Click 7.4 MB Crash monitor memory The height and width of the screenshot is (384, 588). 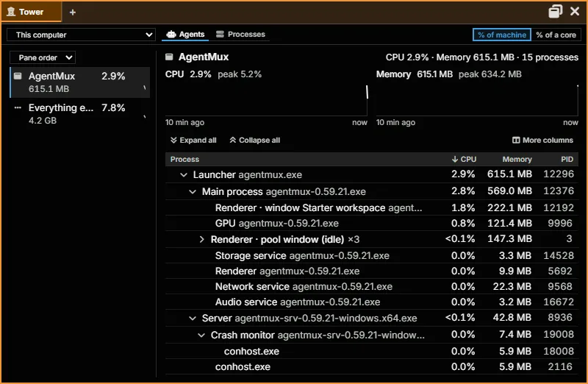(515, 335)
